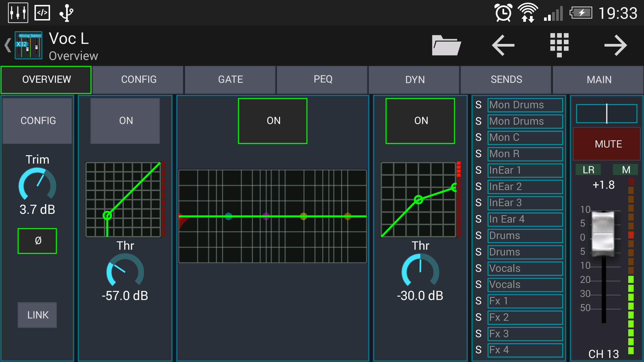Open the channel grid selector icon

(x=559, y=45)
